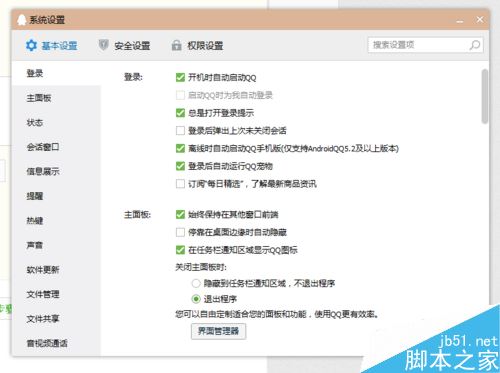The height and width of the screenshot is (373, 500).
Task: Uncheck 在任务栏通知区域显示QQ图标
Action: pos(180,250)
